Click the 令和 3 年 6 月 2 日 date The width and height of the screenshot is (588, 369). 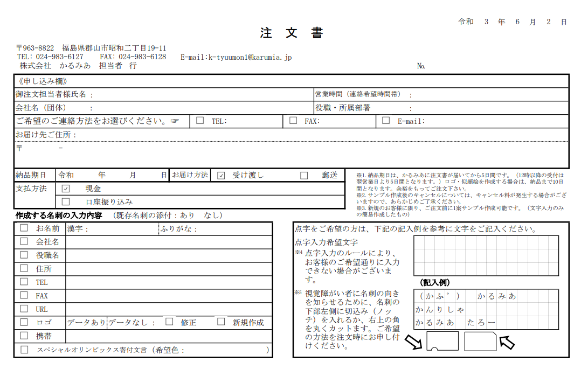(512, 22)
